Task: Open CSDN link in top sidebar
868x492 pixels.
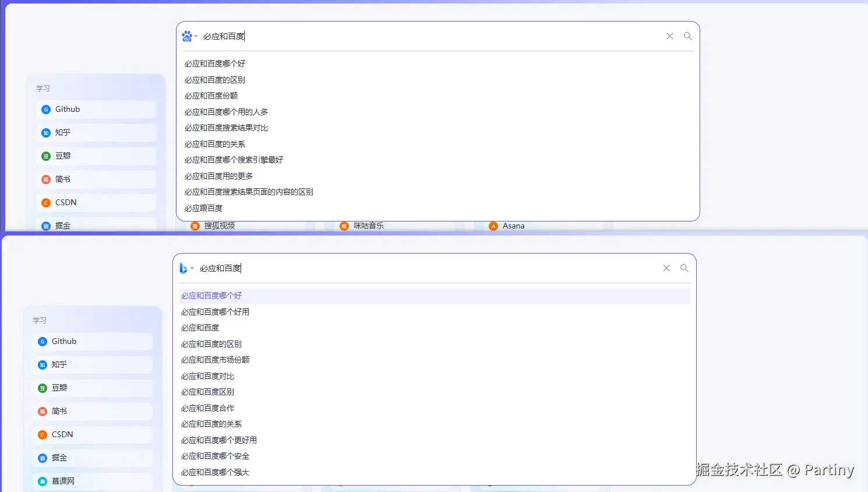Action: pyautogui.click(x=96, y=203)
